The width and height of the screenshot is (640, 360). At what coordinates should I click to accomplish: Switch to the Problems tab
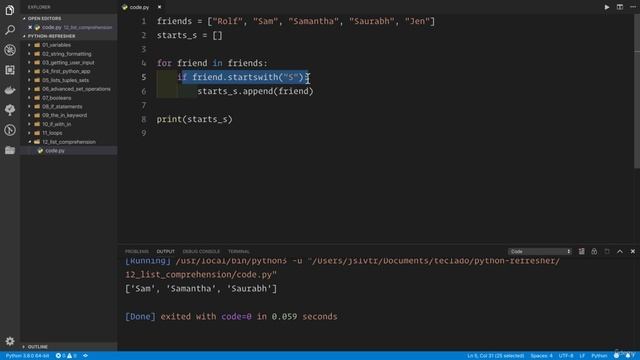(x=137, y=251)
